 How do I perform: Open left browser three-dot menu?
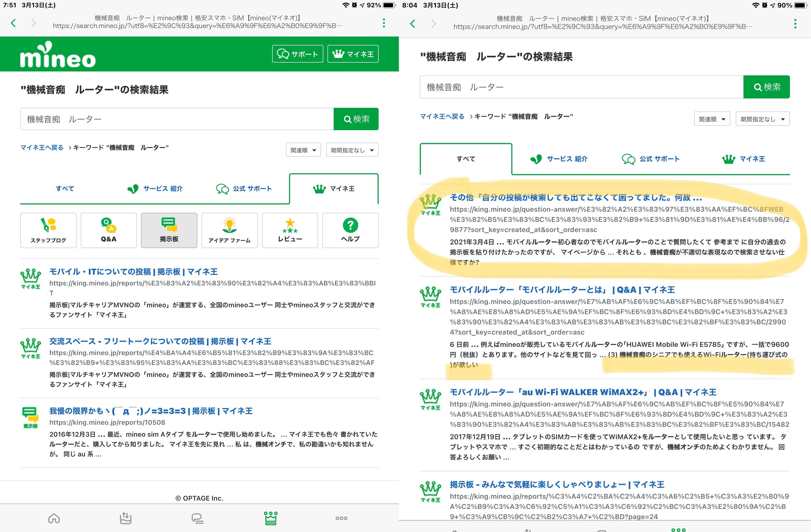click(384, 23)
